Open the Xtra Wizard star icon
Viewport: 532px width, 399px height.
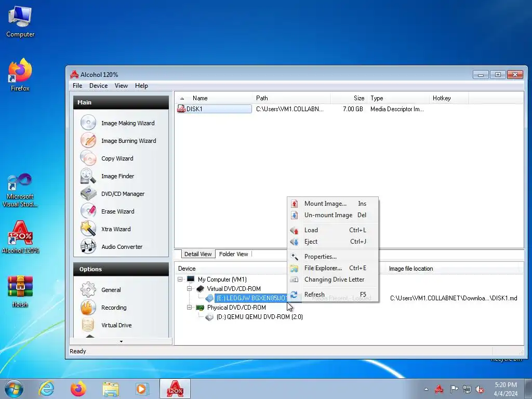point(88,229)
